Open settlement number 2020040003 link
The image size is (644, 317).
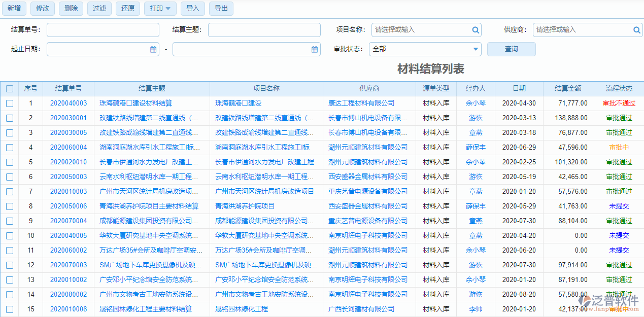pyautogui.click(x=69, y=103)
